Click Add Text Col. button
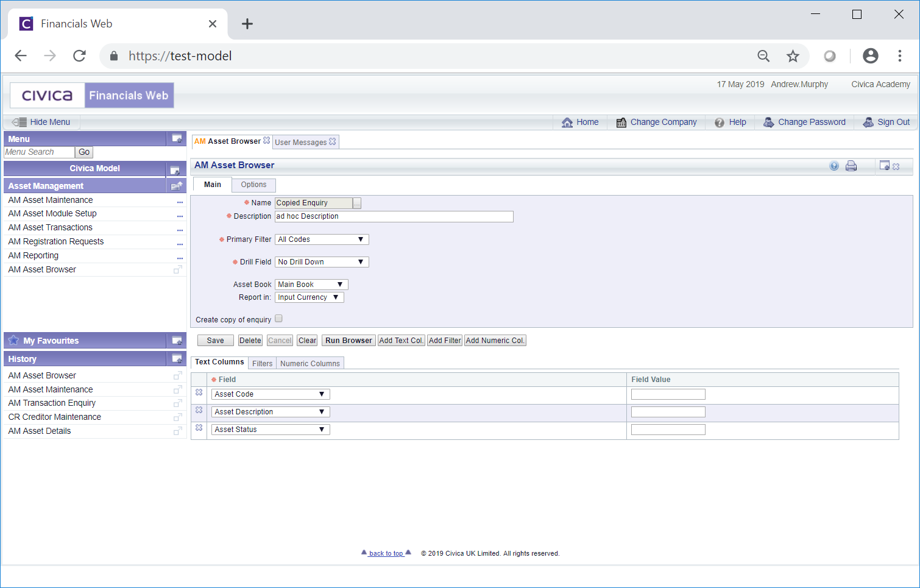This screenshot has height=588, width=920. tap(402, 341)
